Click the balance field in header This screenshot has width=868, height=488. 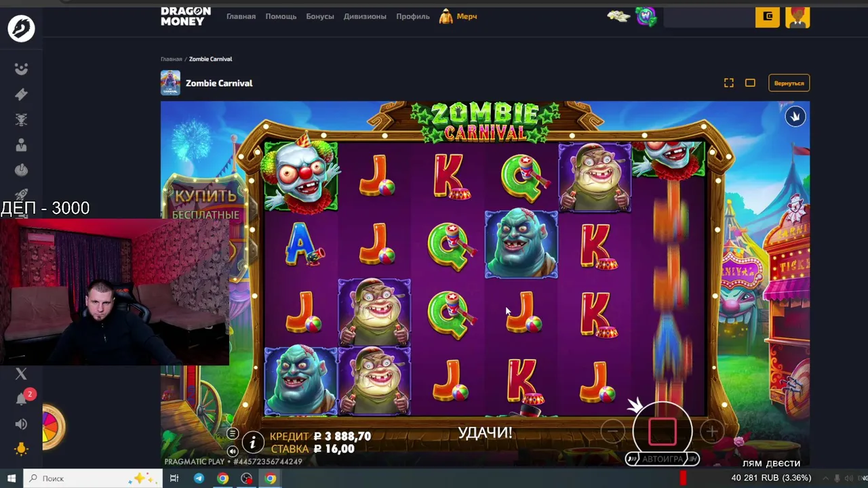coord(709,17)
